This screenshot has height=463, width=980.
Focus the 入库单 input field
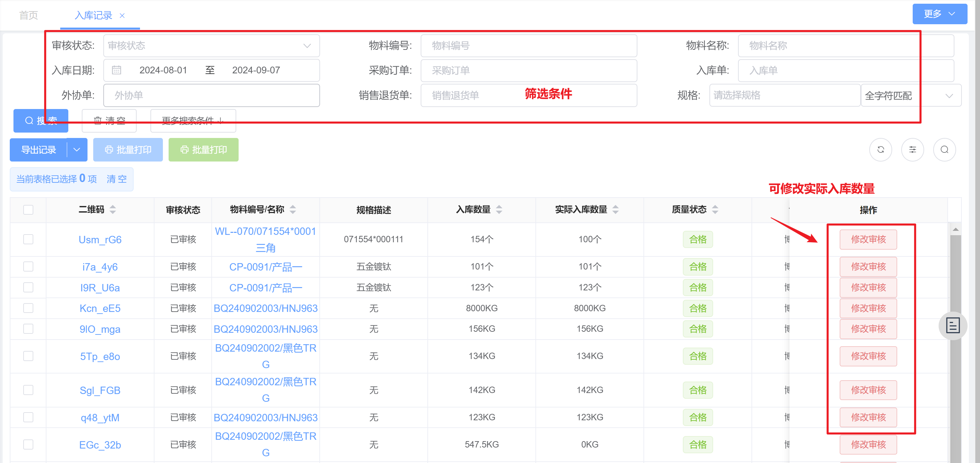click(x=846, y=70)
